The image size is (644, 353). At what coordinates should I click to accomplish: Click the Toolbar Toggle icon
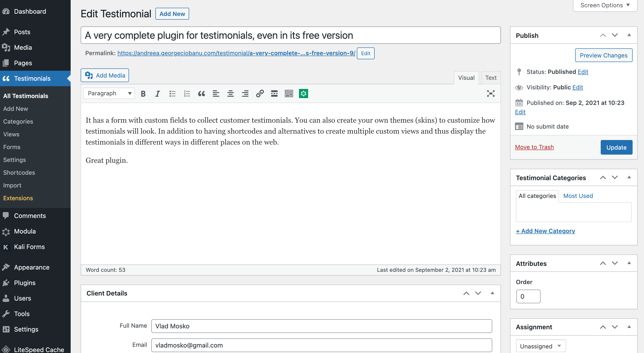(288, 93)
